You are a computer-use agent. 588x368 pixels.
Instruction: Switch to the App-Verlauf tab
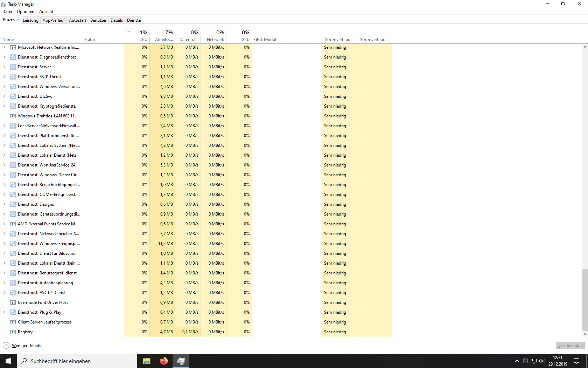click(54, 20)
